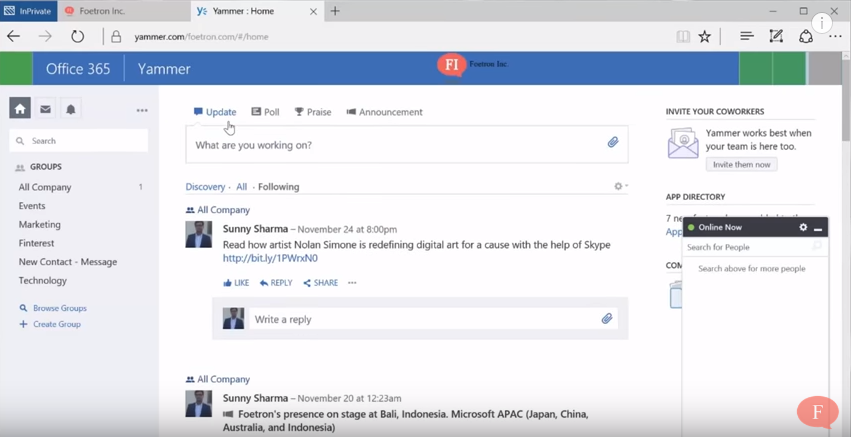851x437 pixels.
Task: Click the GROUPS section heading
Action: coord(46,167)
